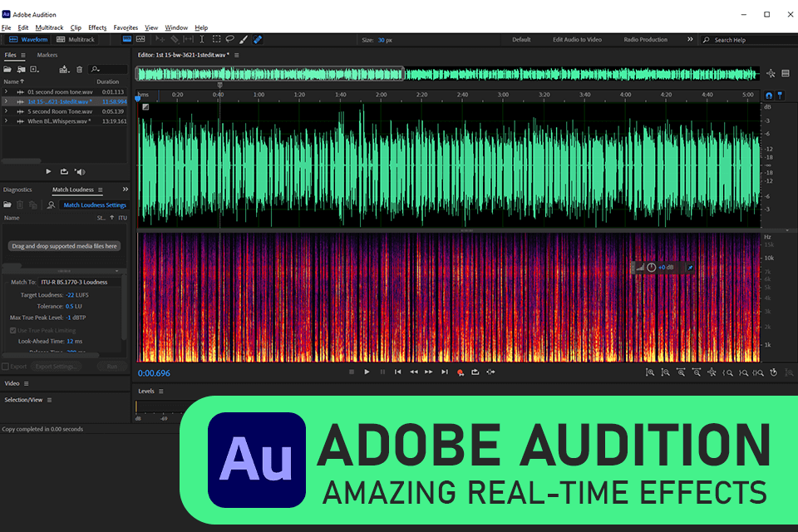Image resolution: width=798 pixels, height=532 pixels.
Task: Click the scan folder icon in Match Loudness
Action: [x=51, y=204]
